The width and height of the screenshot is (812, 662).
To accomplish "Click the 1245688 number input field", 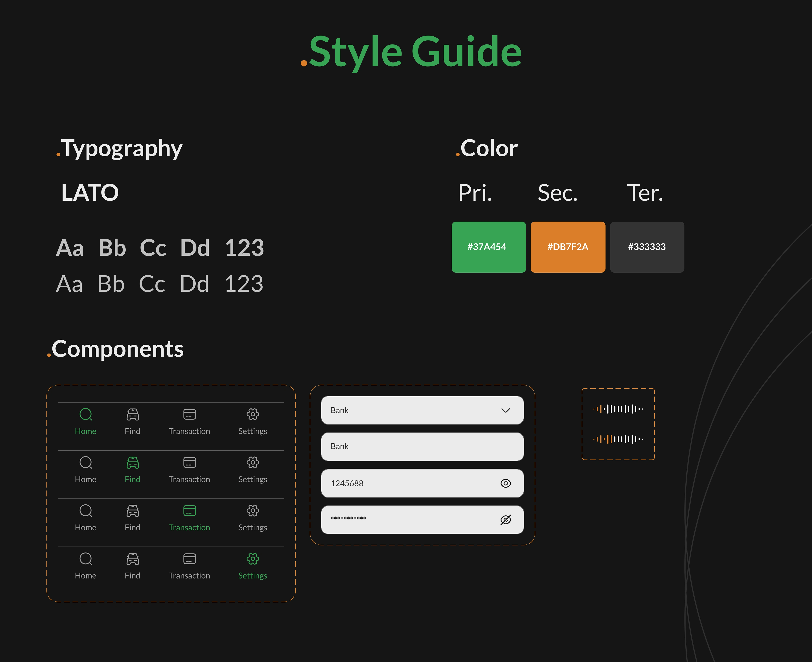I will 422,483.
